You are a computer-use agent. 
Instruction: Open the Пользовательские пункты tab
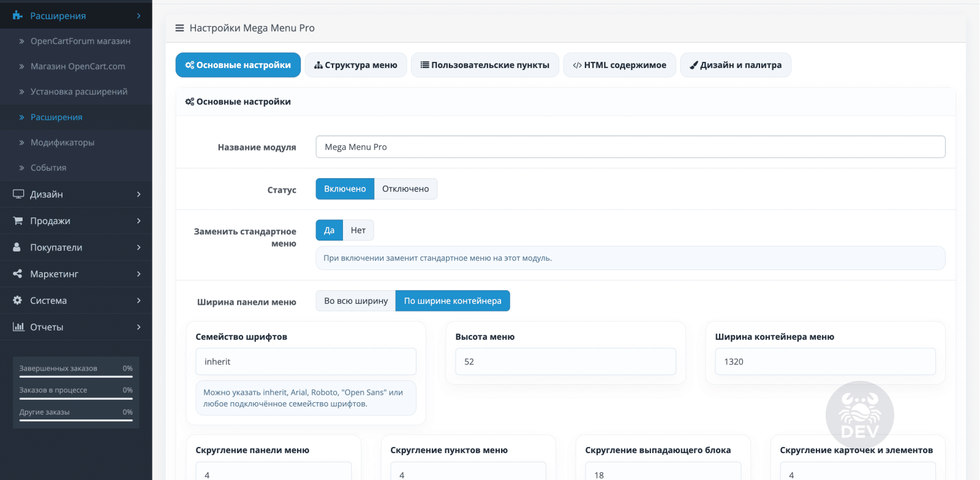(485, 65)
